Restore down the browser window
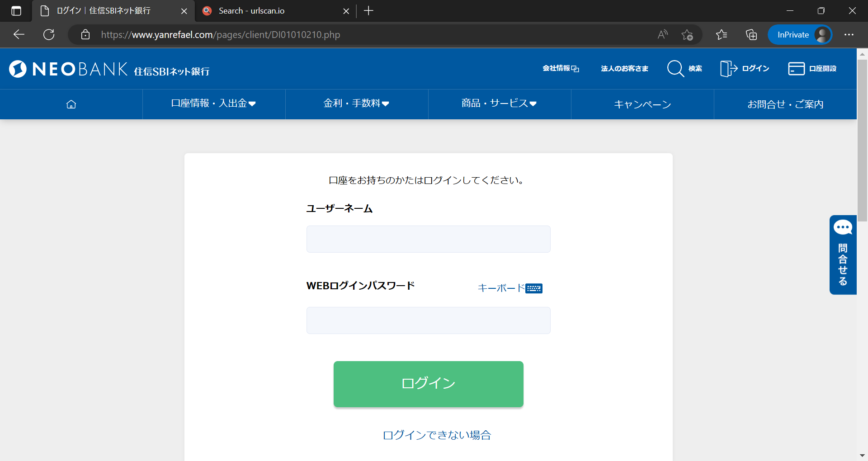 (821, 11)
